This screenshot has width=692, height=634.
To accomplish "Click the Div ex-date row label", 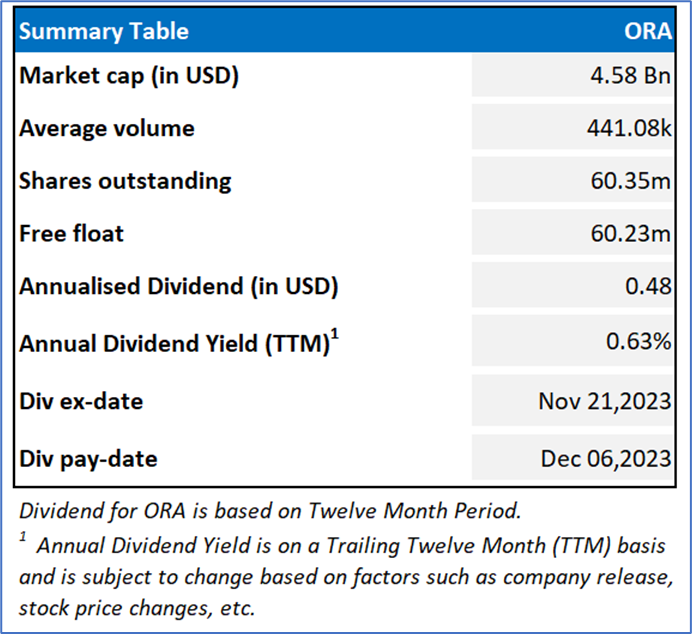I will (81, 402).
